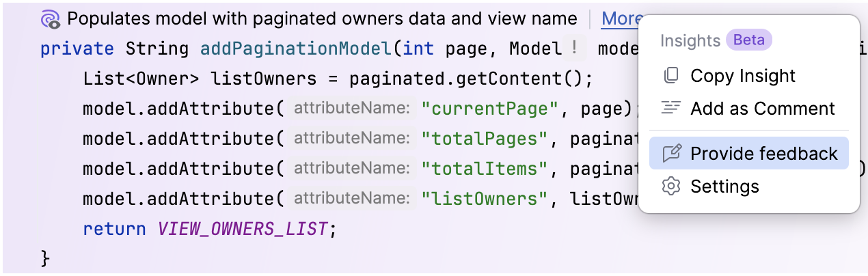Click the Settings gear icon

tap(672, 186)
